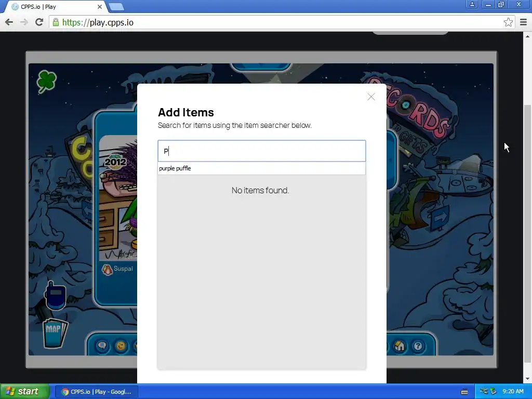Click the browser Forward arrow
The width and height of the screenshot is (532, 399).
pos(24,22)
